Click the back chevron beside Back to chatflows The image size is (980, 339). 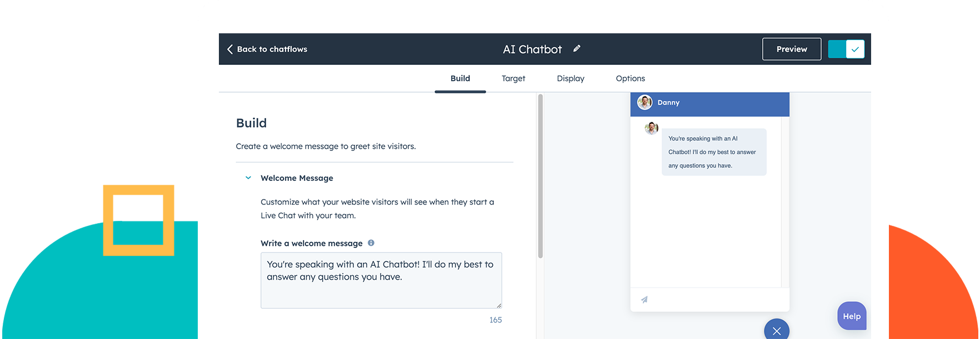click(x=229, y=49)
